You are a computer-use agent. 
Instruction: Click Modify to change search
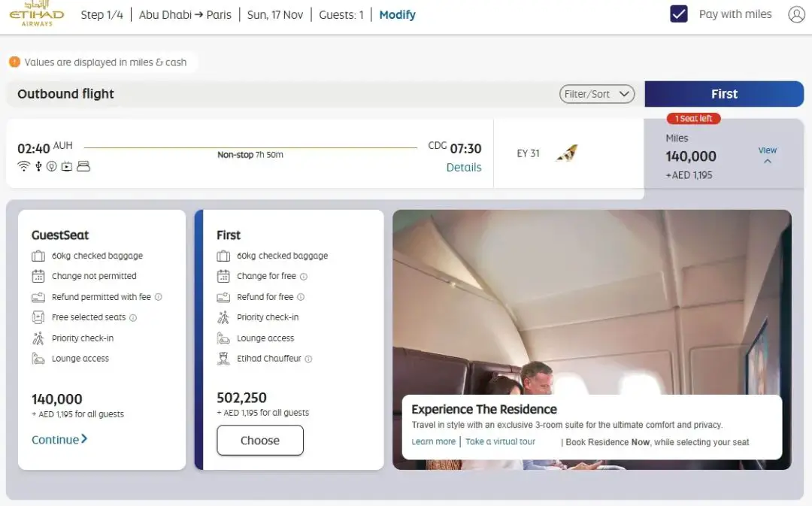pos(397,14)
